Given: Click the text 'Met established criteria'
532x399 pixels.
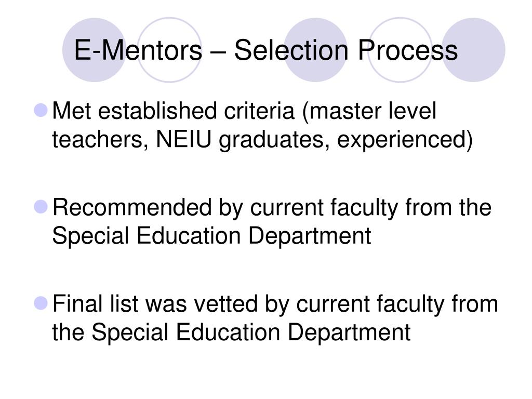Looking at the screenshot, I should click(x=174, y=111).
